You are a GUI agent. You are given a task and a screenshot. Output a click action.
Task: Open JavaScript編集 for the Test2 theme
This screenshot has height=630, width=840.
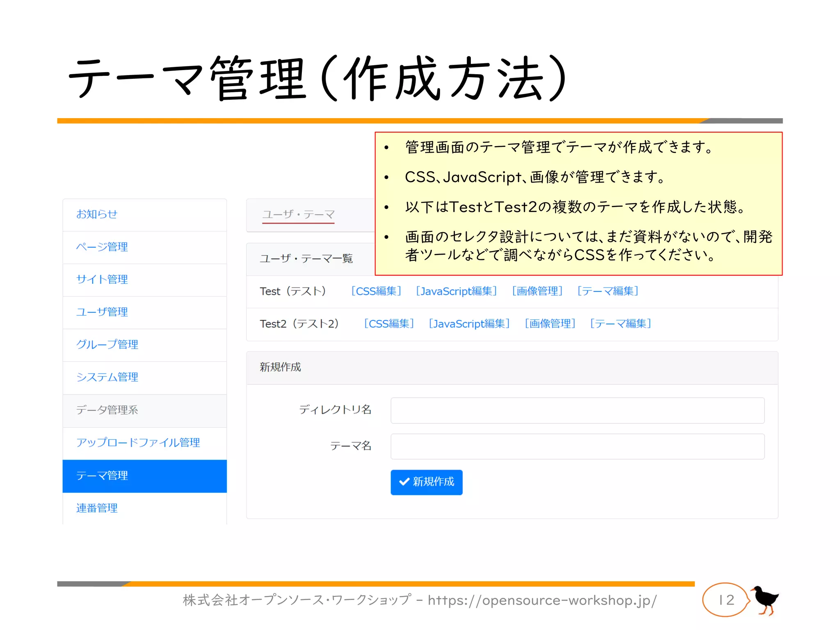tap(469, 324)
